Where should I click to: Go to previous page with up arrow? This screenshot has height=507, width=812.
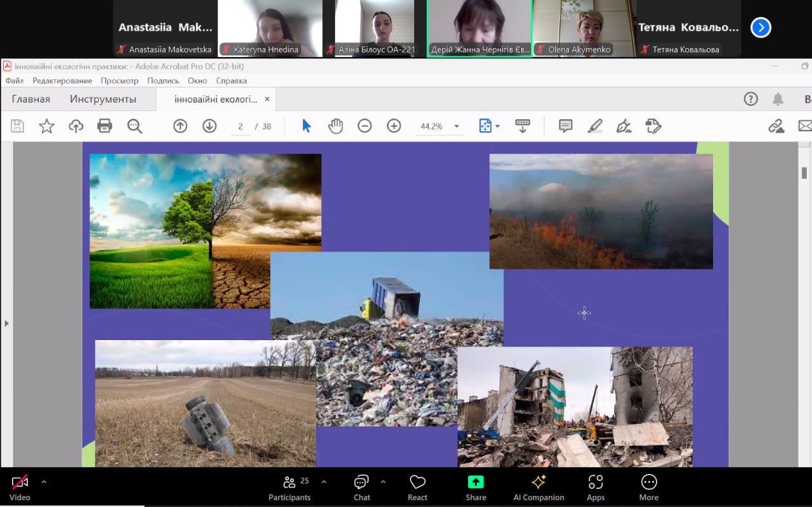[x=180, y=126]
